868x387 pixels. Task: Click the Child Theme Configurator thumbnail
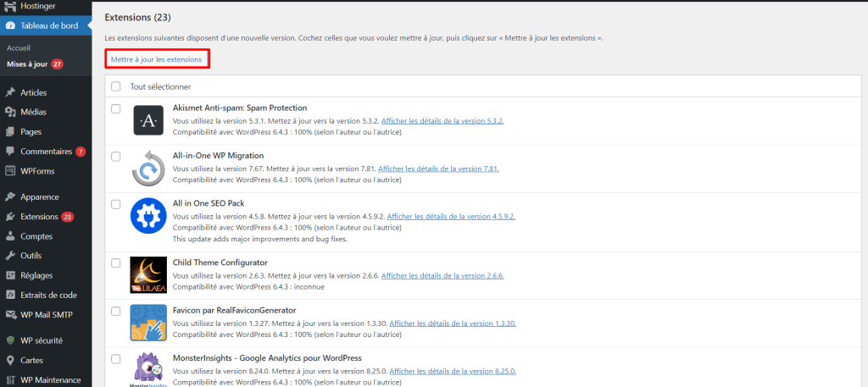point(148,275)
